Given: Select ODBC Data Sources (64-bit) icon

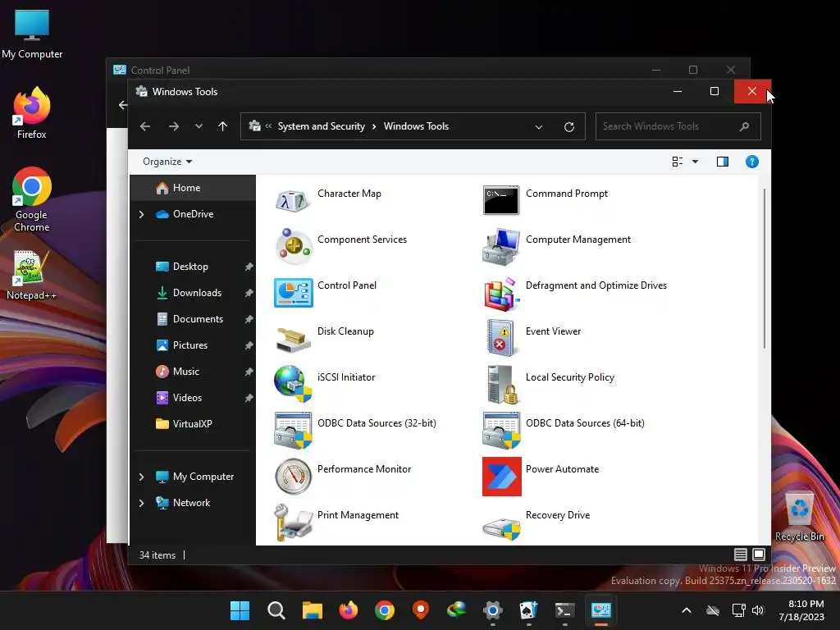Looking at the screenshot, I should pos(501,430).
